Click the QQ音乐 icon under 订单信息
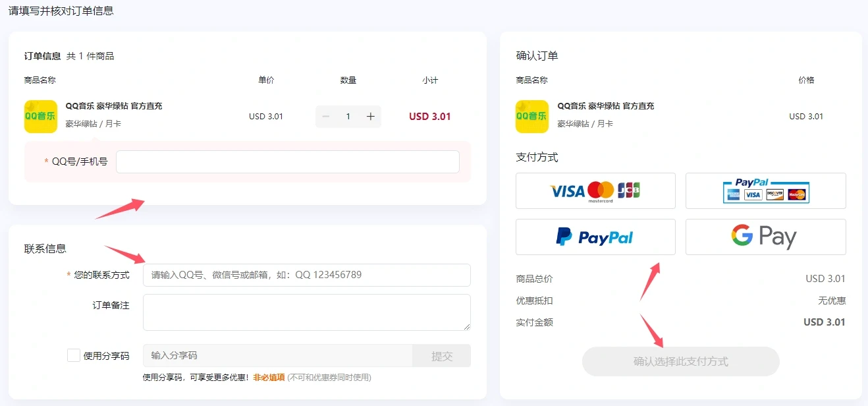868x406 pixels. pos(41,117)
